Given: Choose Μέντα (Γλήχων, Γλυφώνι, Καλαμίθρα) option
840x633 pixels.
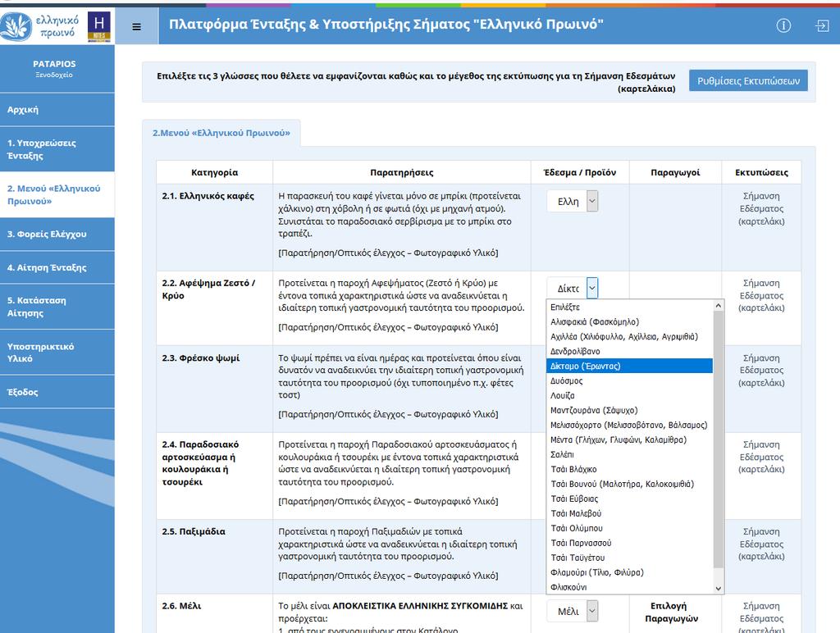Looking at the screenshot, I should point(630,439).
